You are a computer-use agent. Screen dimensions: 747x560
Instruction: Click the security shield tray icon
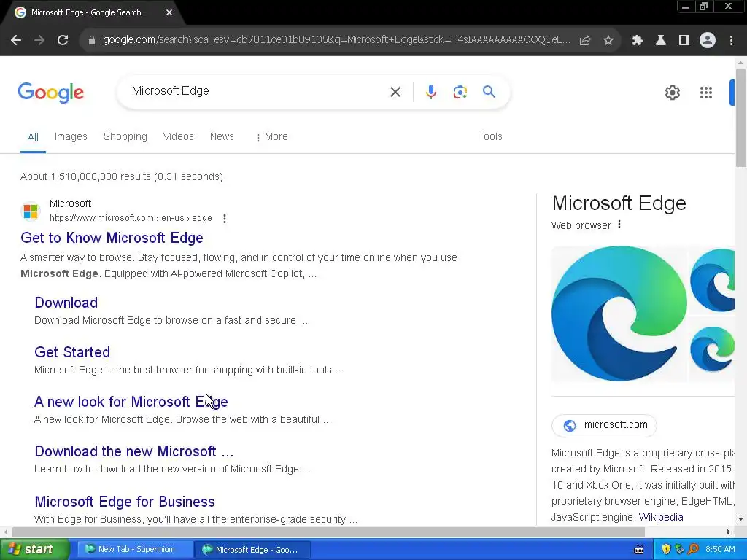click(666, 550)
